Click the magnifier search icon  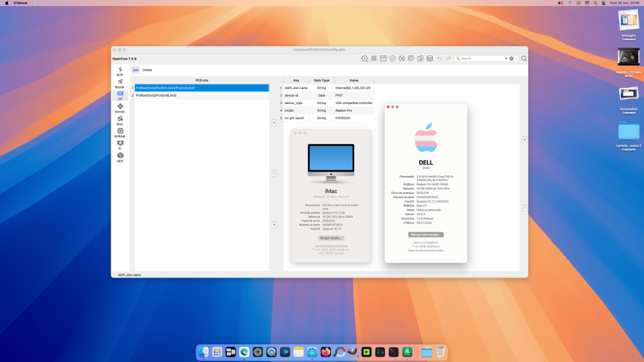(x=524, y=58)
